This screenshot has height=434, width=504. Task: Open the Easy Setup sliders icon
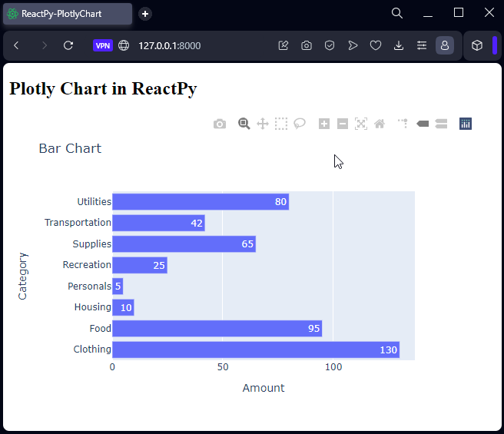[422, 45]
